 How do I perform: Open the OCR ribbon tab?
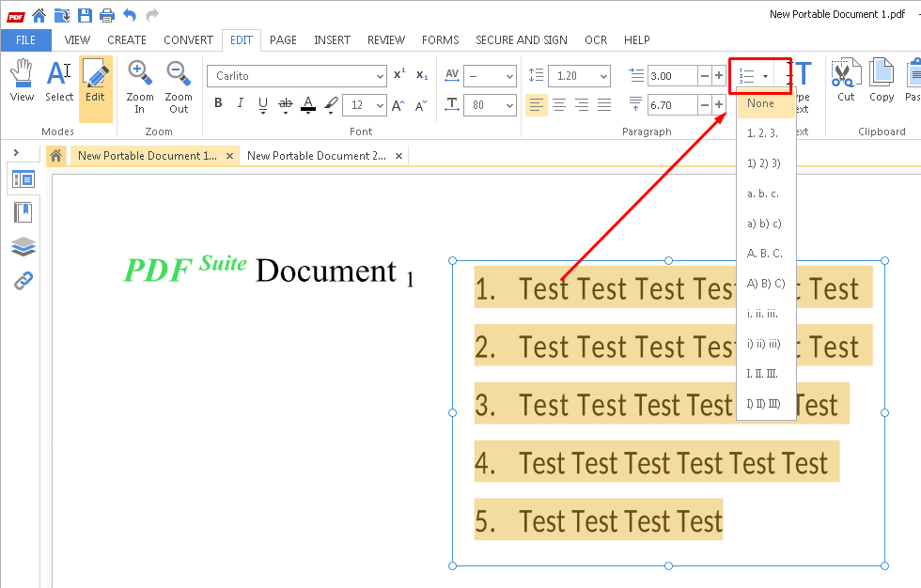tap(596, 39)
